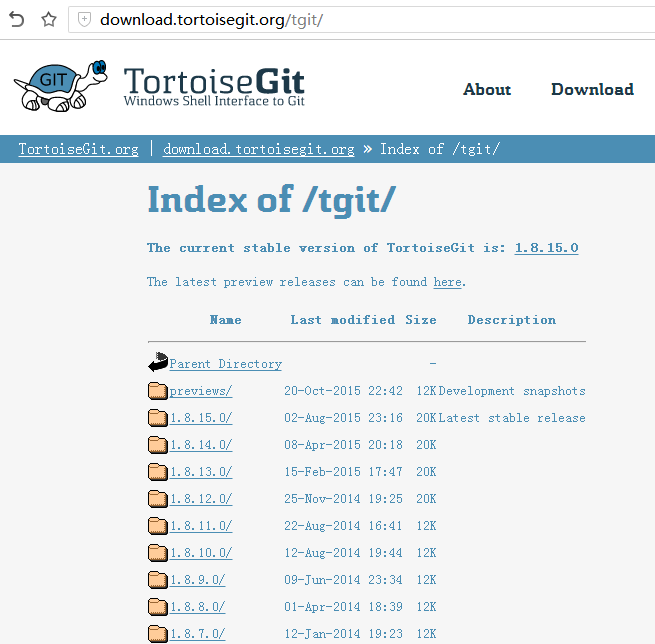Open TortoiseGit.org breadcrumb link
Image resolution: width=655 pixels, height=644 pixels.
point(79,149)
